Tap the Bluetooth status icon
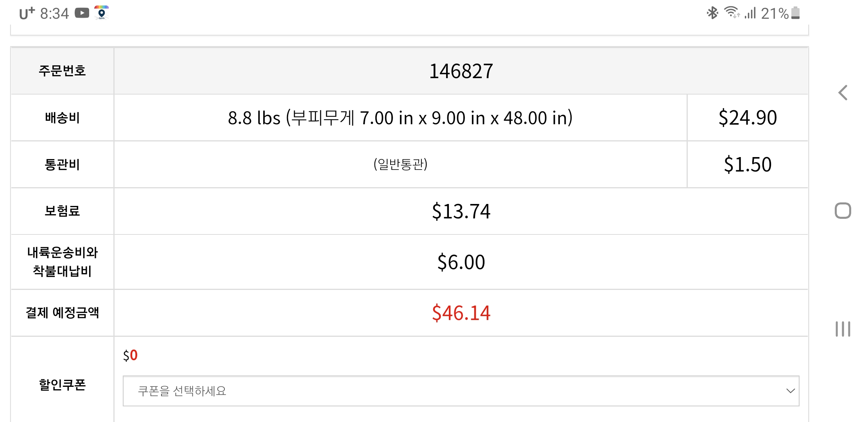The height and width of the screenshot is (422, 868). click(712, 13)
